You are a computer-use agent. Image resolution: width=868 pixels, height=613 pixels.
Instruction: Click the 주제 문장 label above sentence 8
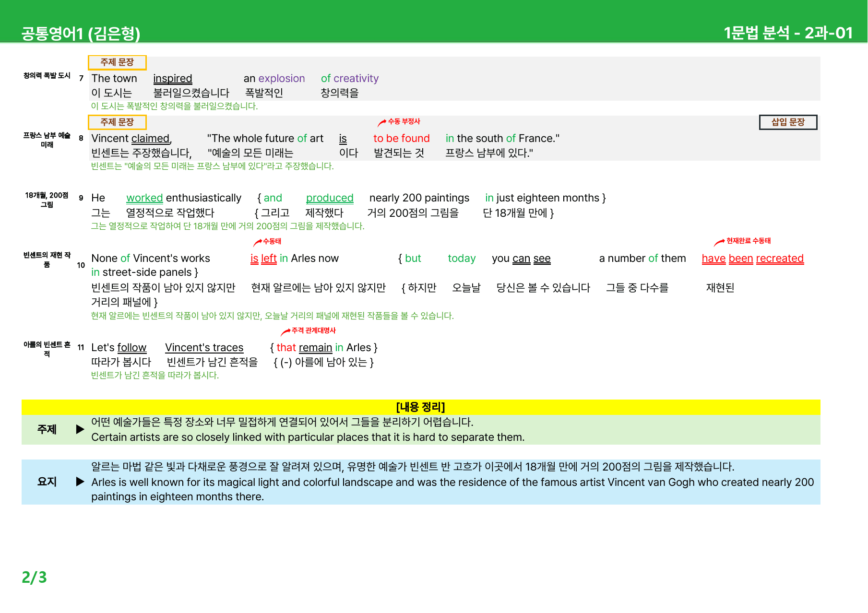117,122
